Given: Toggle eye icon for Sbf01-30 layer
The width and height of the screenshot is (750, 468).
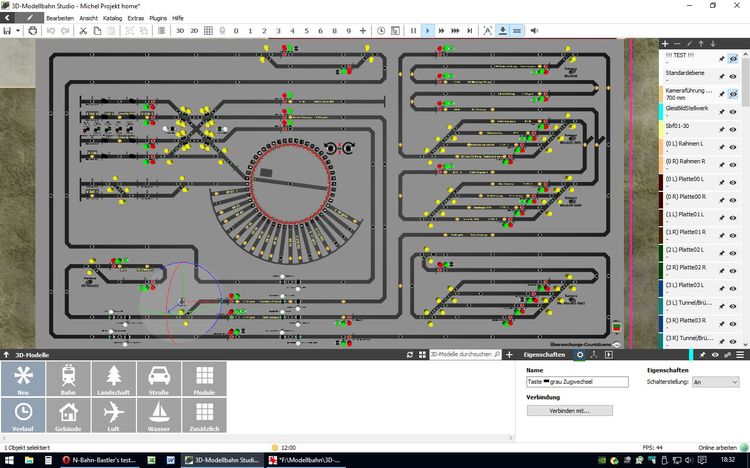Looking at the screenshot, I should click(x=733, y=131).
